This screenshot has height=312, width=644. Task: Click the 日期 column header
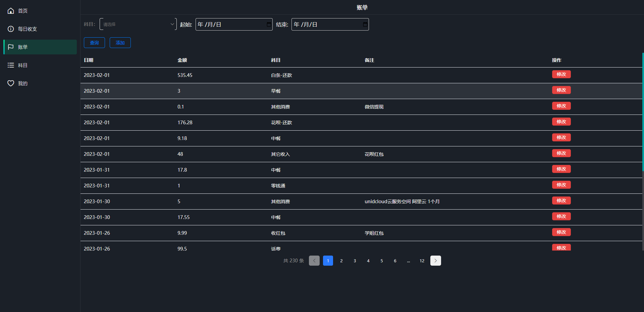coord(89,60)
